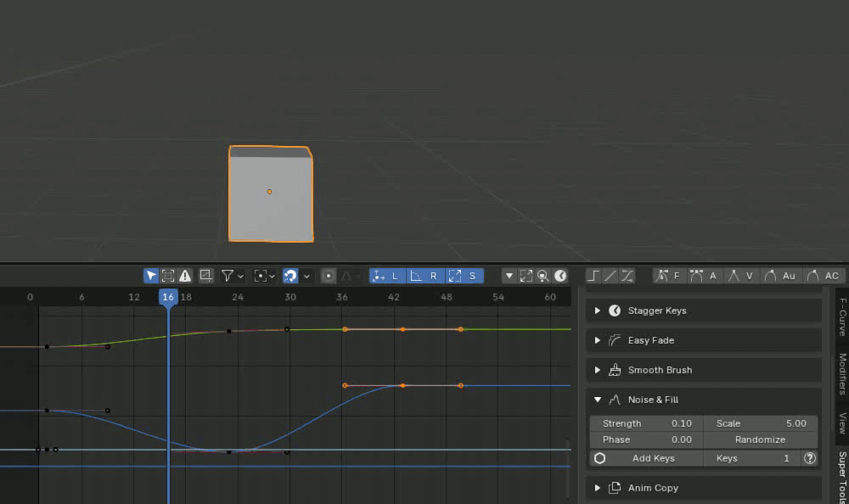Toggle the R rotation button
849x504 pixels.
[425, 276]
